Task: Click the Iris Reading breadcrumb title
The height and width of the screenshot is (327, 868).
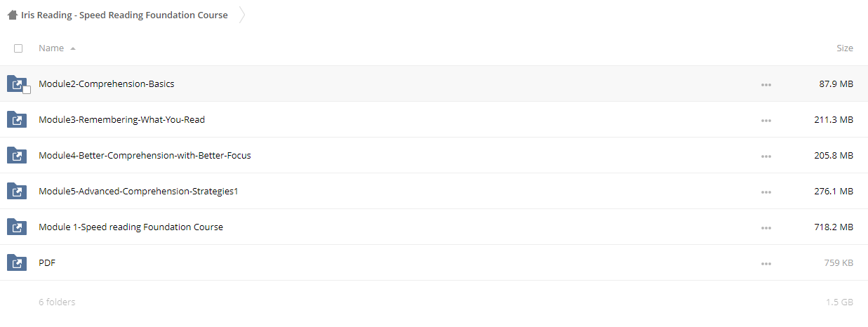Action: [124, 15]
